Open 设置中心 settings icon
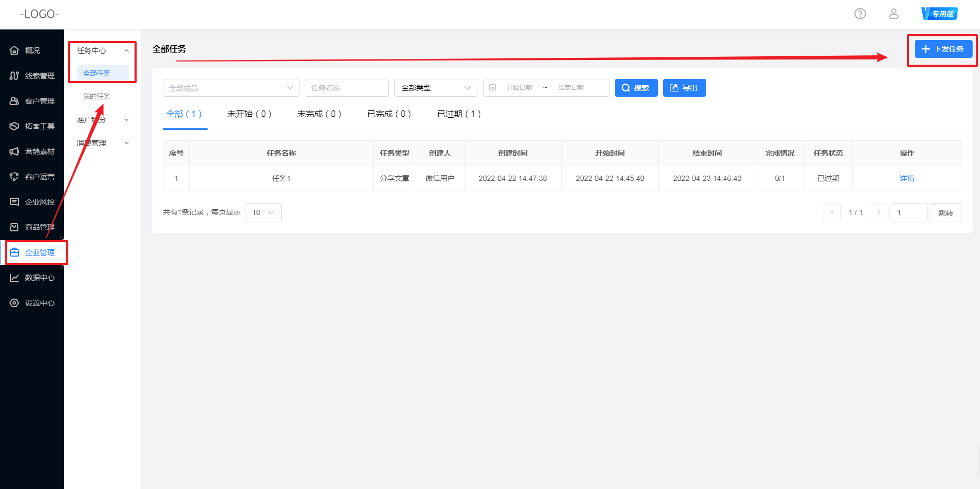 click(x=15, y=303)
